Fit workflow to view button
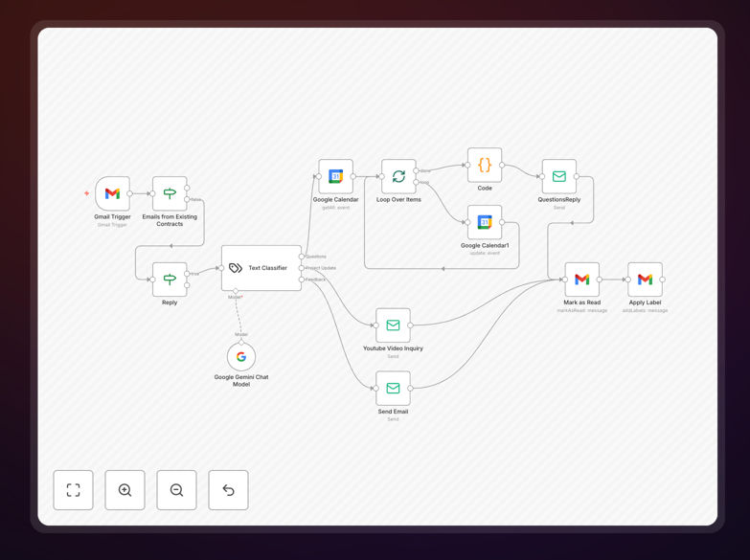Viewport: 750px width, 560px height. coord(73,490)
